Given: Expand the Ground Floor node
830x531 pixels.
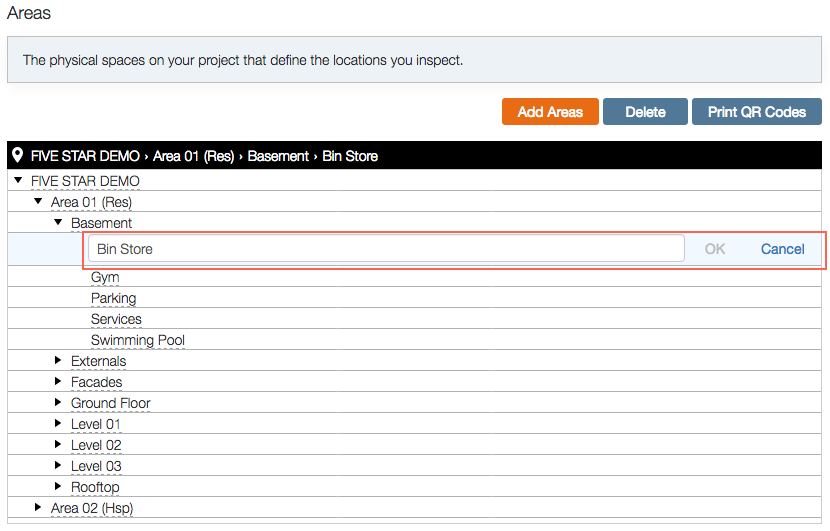Looking at the screenshot, I should pyautogui.click(x=58, y=402).
